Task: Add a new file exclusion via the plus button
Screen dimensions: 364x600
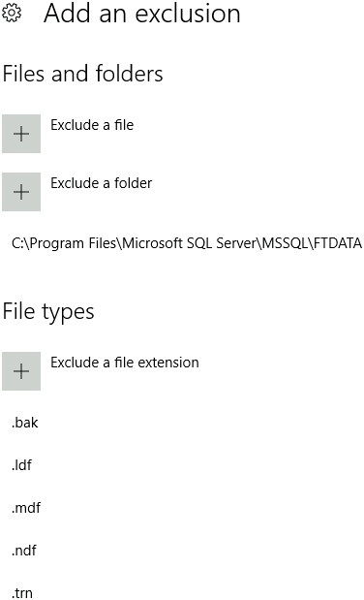Action: [21, 134]
